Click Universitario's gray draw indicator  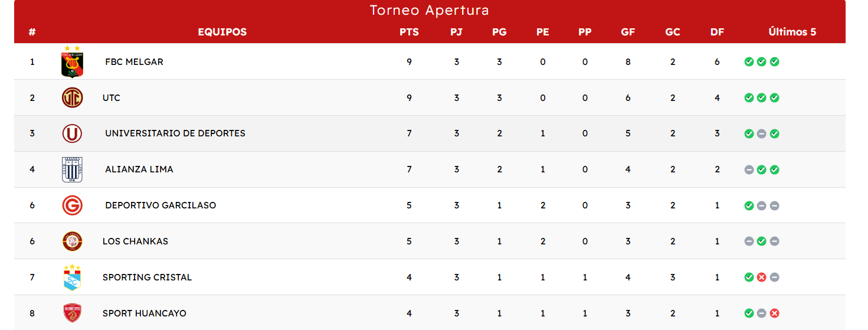(762, 134)
